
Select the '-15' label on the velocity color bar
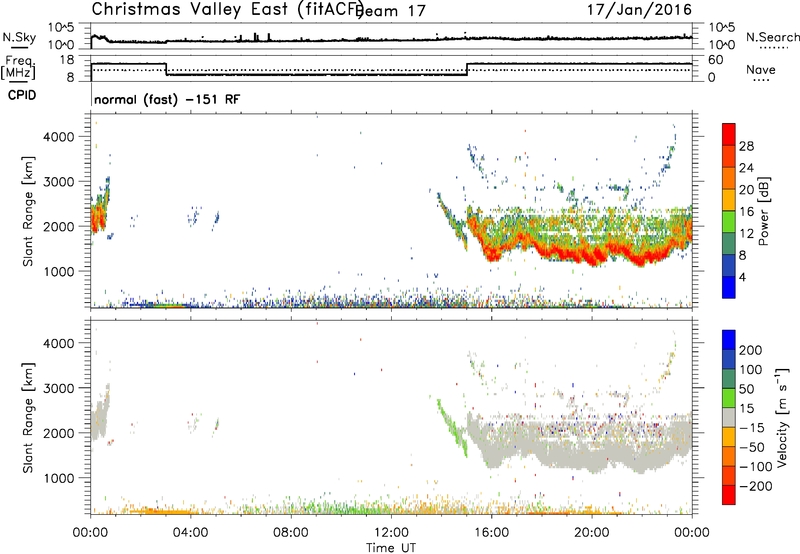coord(752,428)
